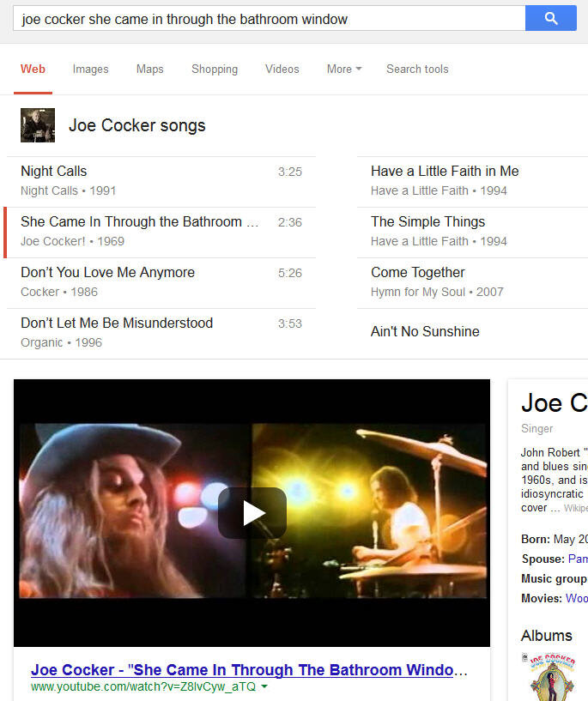This screenshot has width=588, height=701.
Task: Click 'Cocker • 1986' album text
Action: pyautogui.click(x=59, y=292)
